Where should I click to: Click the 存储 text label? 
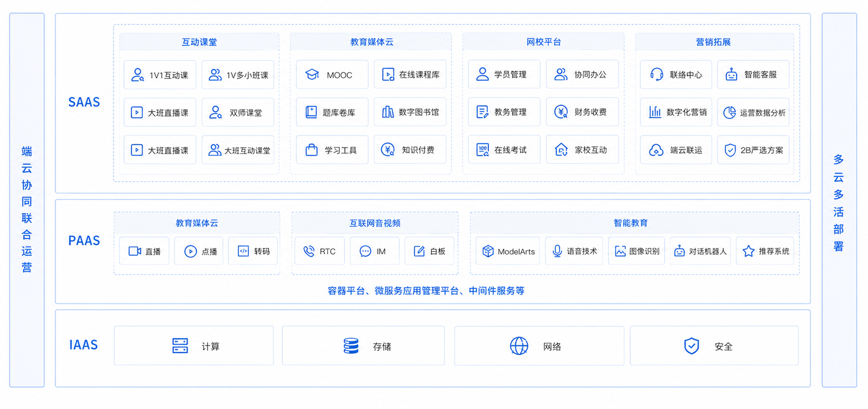point(382,347)
